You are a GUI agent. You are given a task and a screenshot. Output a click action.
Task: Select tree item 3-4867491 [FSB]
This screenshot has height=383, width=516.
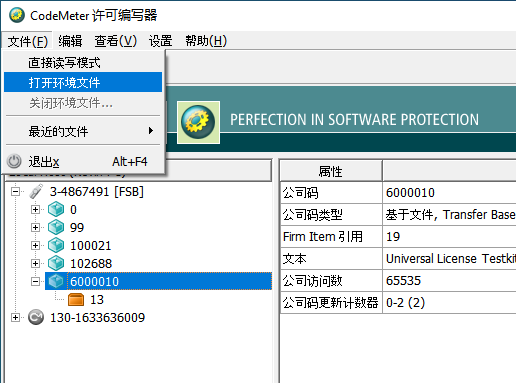tap(97, 192)
